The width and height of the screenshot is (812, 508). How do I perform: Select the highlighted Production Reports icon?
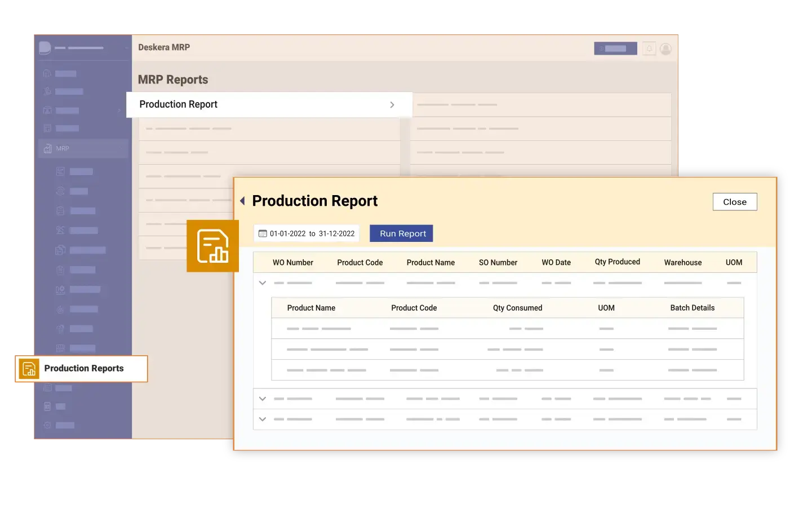click(29, 368)
